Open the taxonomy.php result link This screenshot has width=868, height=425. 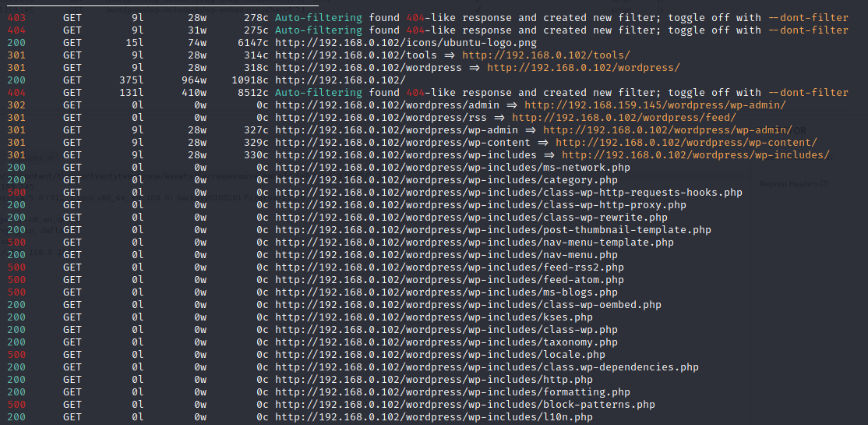(446, 342)
